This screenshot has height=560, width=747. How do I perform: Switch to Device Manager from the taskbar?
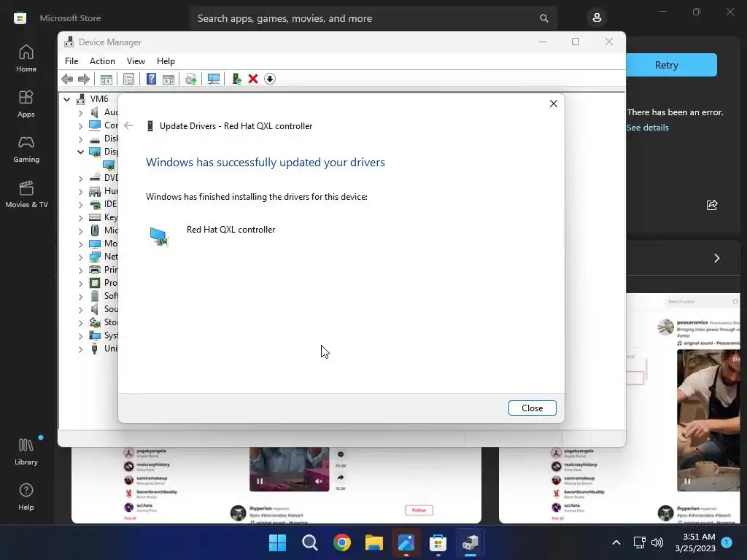[471, 542]
